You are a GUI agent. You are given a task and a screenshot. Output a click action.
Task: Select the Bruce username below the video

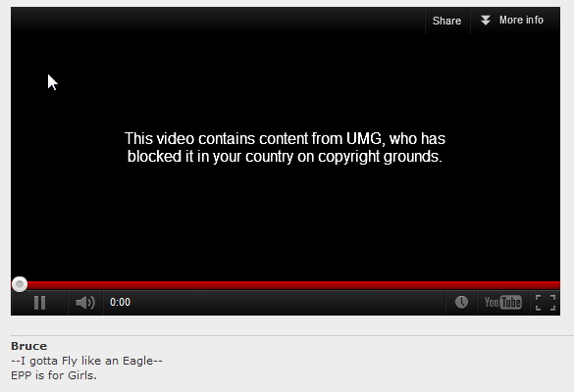pyautogui.click(x=28, y=346)
